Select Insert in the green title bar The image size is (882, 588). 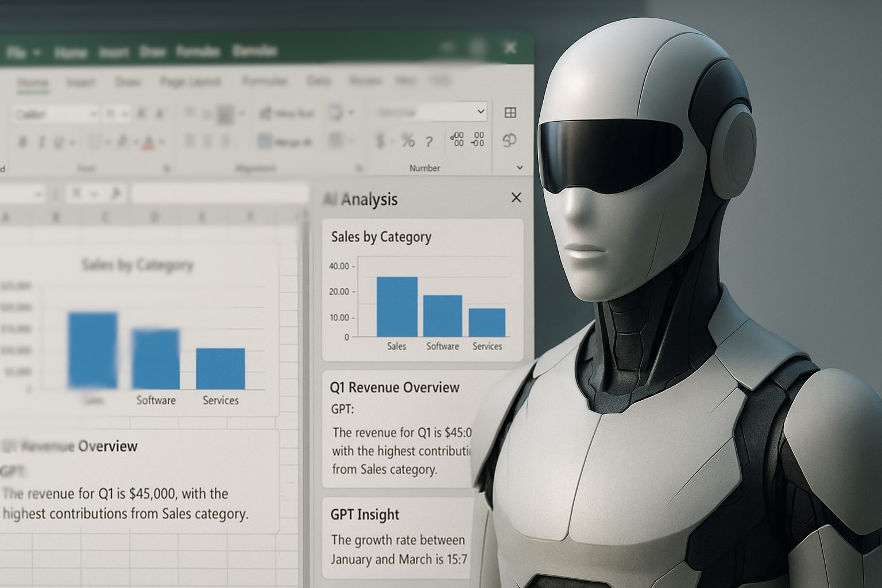coord(114,53)
